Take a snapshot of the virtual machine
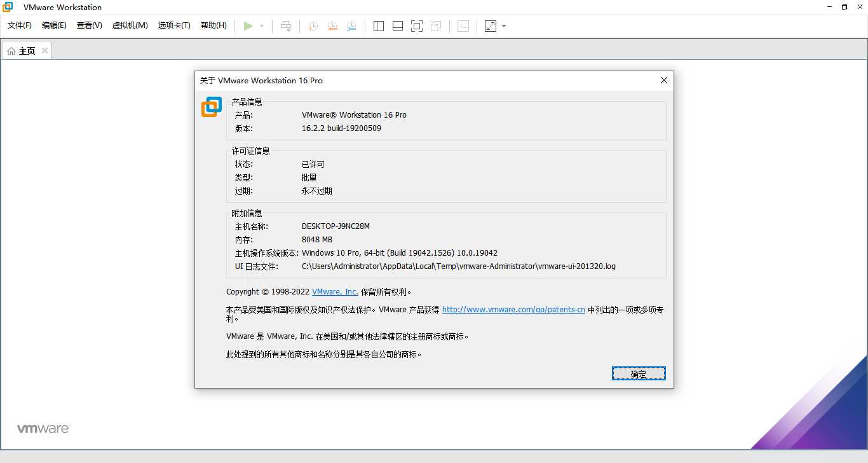This screenshot has width=868, height=463. click(312, 25)
